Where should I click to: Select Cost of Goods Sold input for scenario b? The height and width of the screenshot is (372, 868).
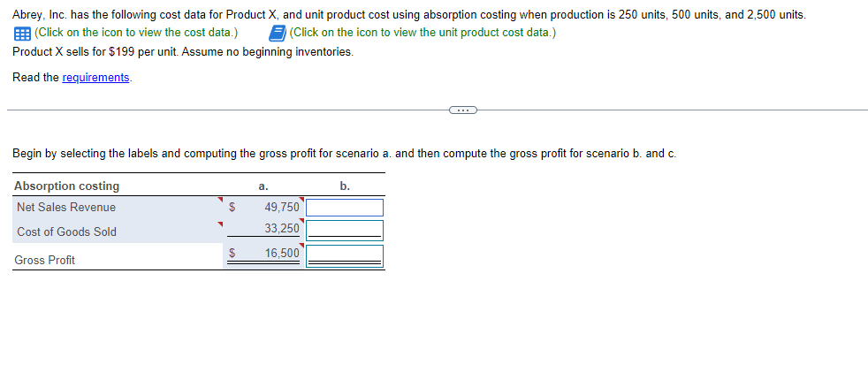pos(345,231)
